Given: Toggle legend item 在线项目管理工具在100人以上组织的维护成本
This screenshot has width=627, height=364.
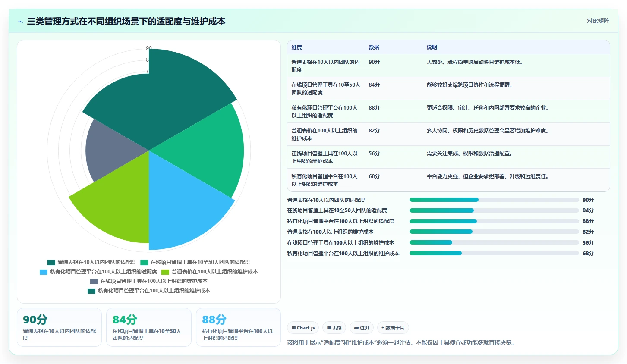Looking at the screenshot, I should click(149, 281).
